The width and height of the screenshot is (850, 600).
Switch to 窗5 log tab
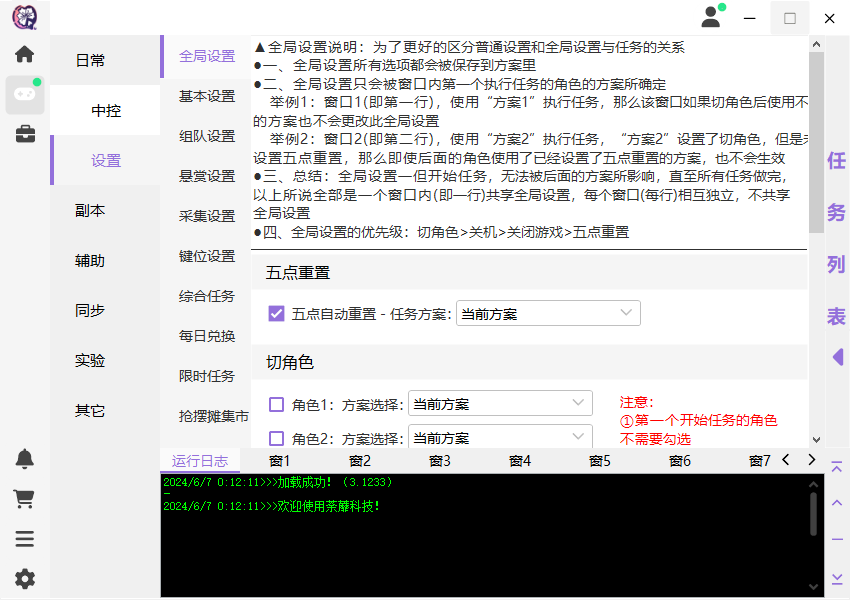(600, 461)
